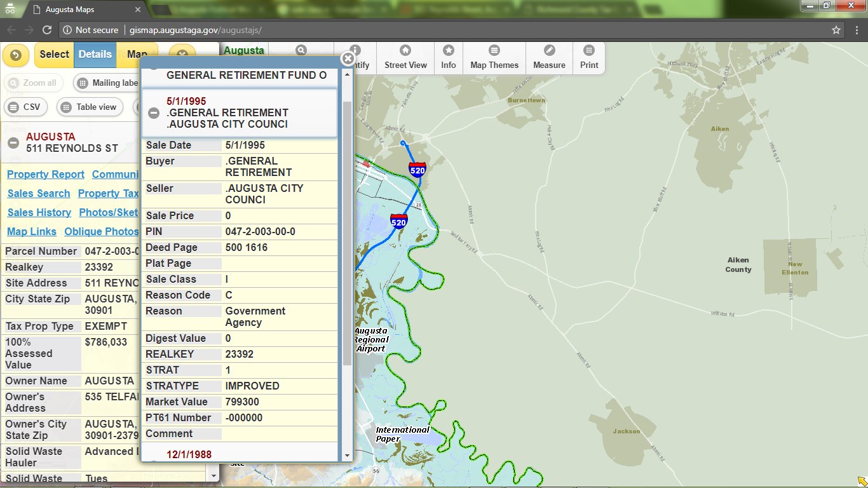Image resolution: width=868 pixels, height=488 pixels.
Task: Click the Zoom all button
Action: (35, 83)
